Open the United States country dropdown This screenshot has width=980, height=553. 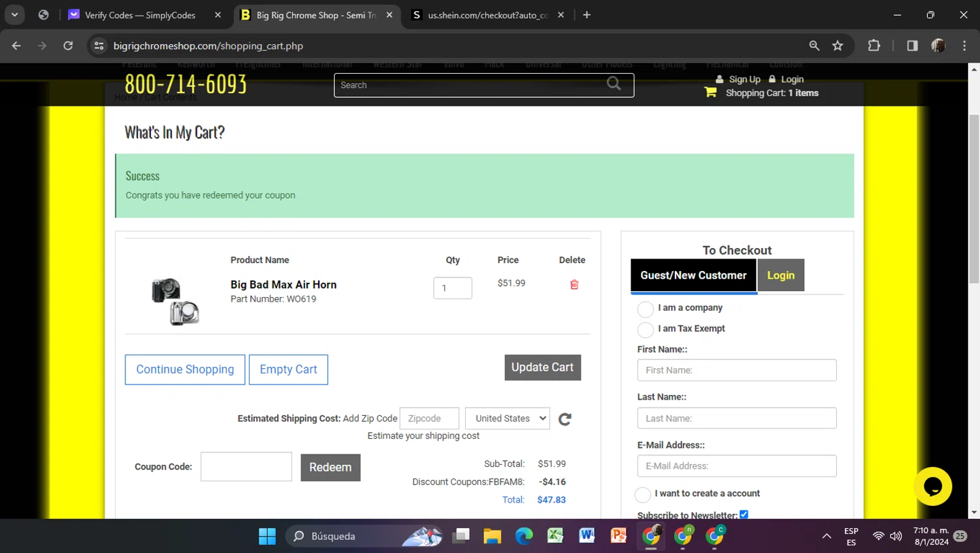click(508, 419)
